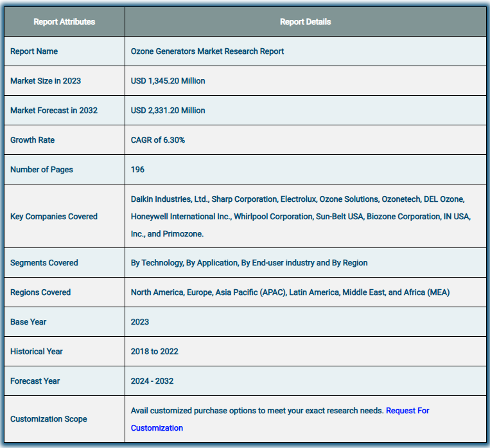This screenshot has height=448, width=490.
Task: Click the 'Market Size in 2023' cell
Action: coord(64,81)
